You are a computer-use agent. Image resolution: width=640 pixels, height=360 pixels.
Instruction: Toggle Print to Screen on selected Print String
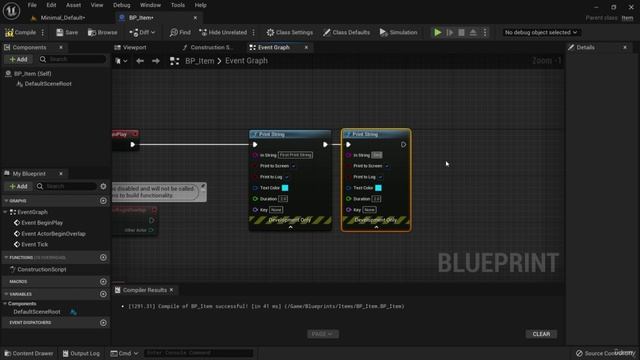(387, 166)
